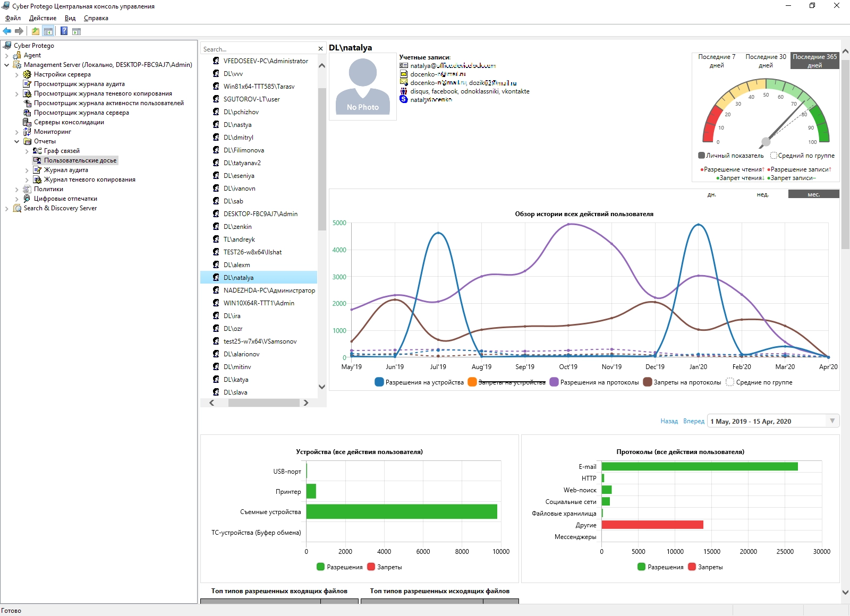
Task: Click the Вперед link
Action: [x=693, y=421]
